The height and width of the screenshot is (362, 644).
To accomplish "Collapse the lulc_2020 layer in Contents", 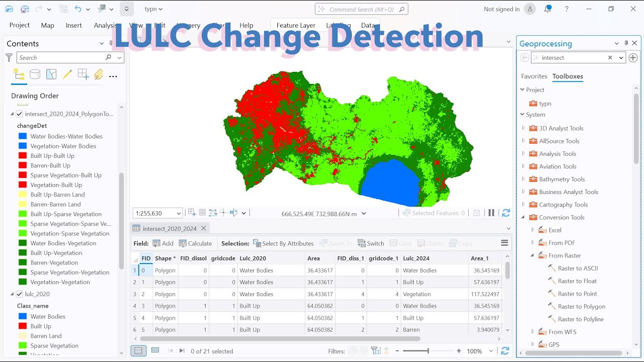I will (x=12, y=294).
